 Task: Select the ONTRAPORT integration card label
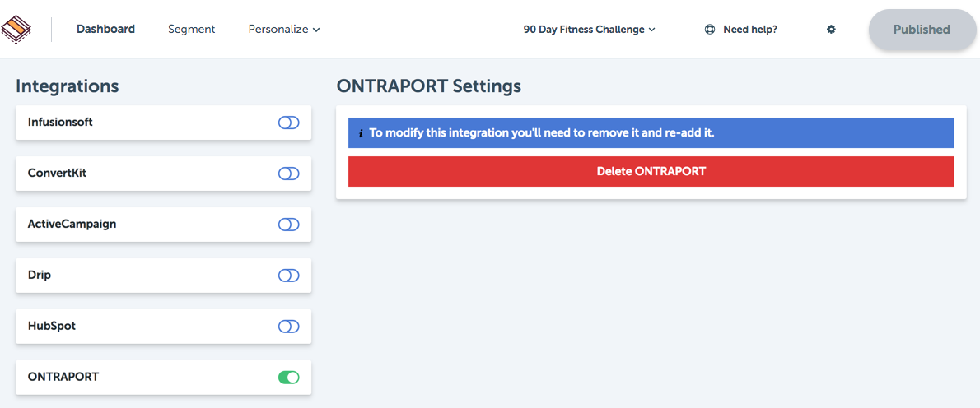[x=63, y=377]
